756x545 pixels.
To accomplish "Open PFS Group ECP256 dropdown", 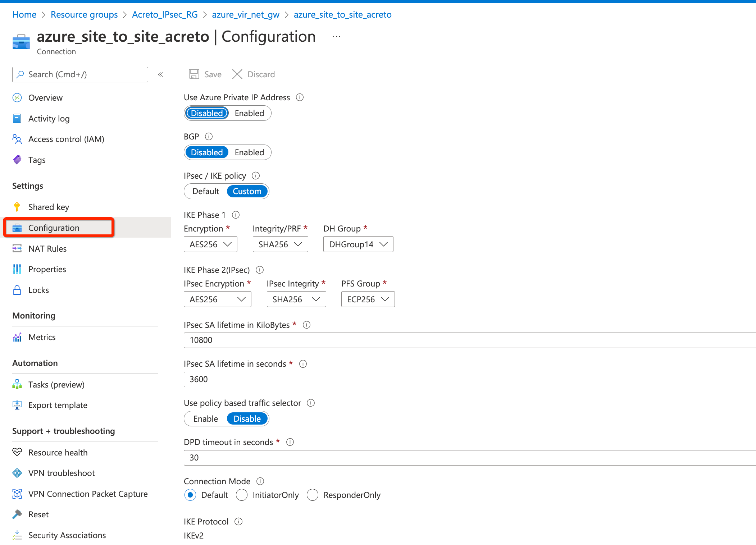I will click(368, 299).
